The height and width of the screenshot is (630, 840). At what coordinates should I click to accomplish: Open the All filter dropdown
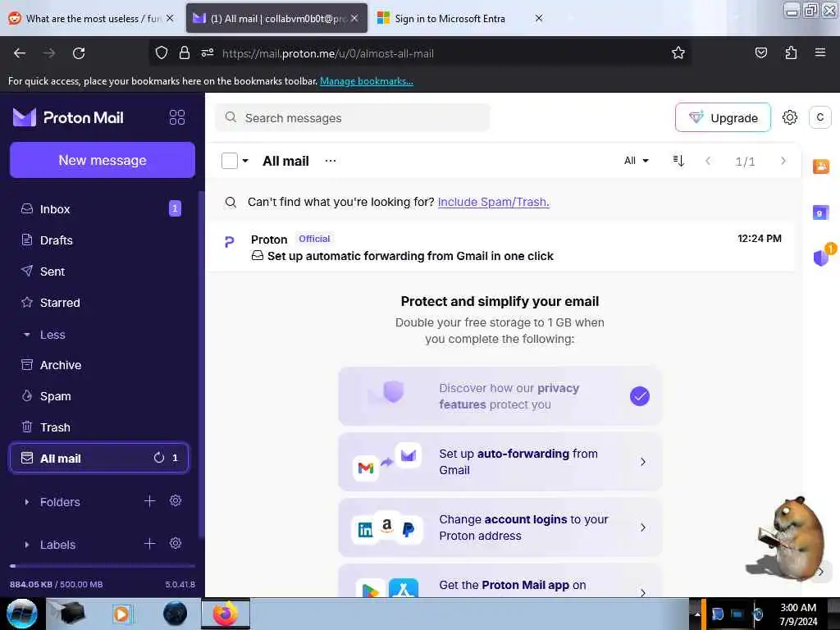click(636, 161)
